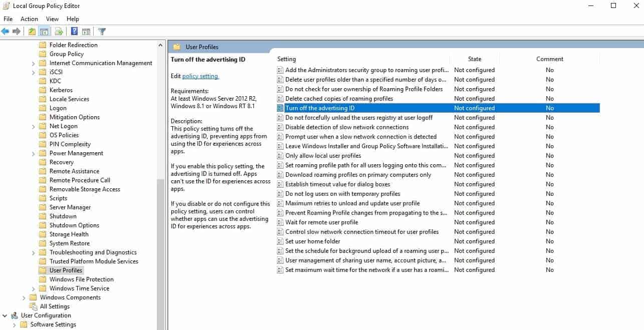This screenshot has height=330, width=644.
Task: Click the Filter funnel toolbar icon
Action: (102, 32)
